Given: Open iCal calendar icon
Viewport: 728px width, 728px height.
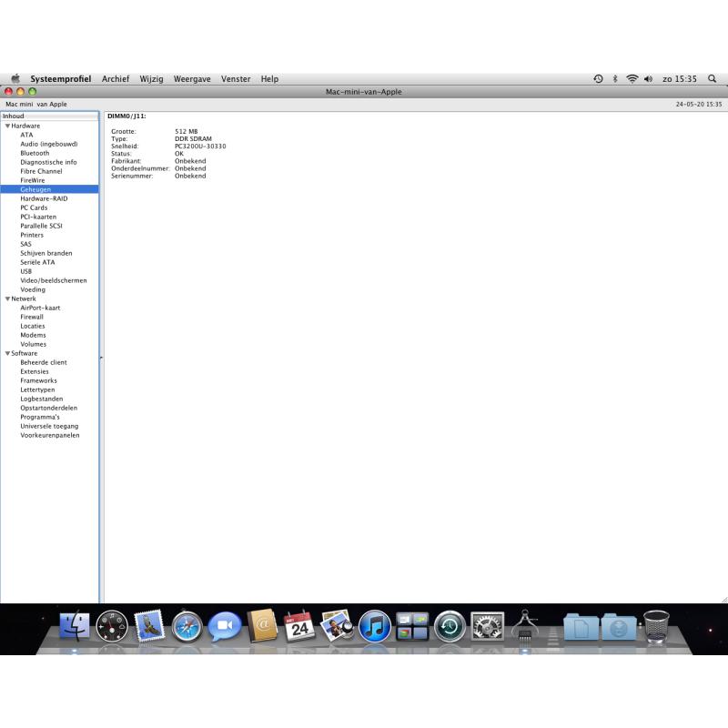Looking at the screenshot, I should (x=299, y=626).
